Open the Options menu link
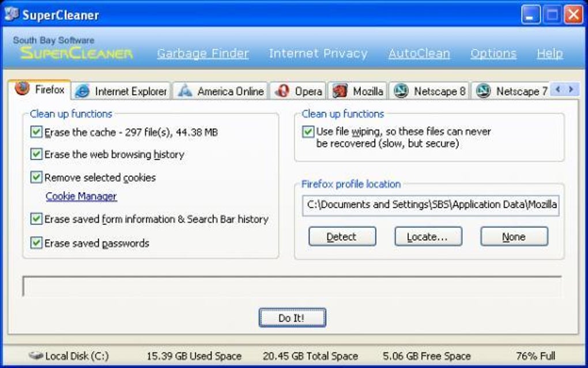The height and width of the screenshot is (368, 588). pos(493,53)
